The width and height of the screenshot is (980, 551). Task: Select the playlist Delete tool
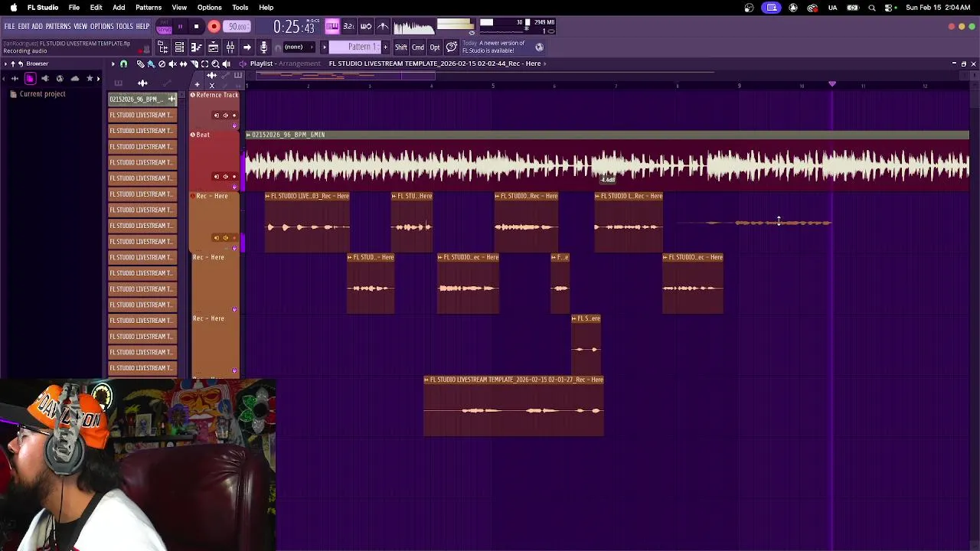(162, 64)
